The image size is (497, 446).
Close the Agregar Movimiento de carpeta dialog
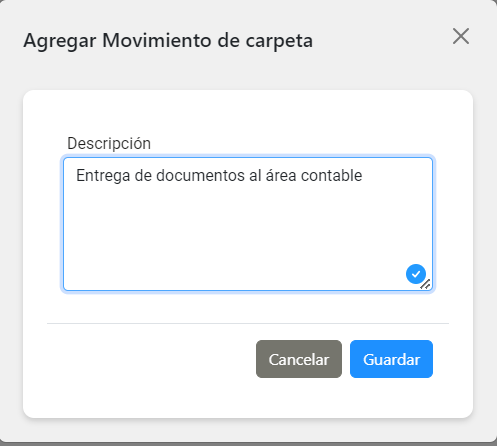point(461,36)
